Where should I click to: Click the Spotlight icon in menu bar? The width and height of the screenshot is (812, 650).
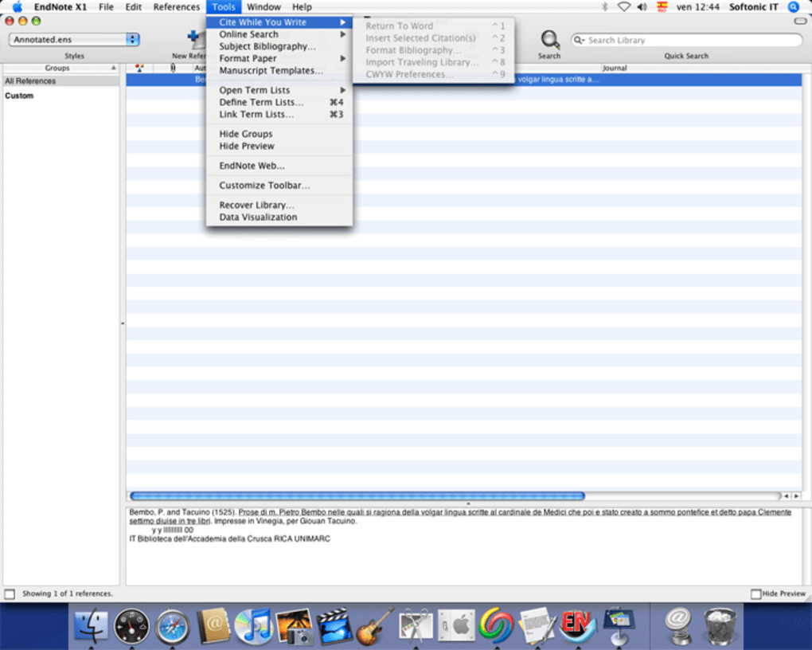(x=794, y=6)
